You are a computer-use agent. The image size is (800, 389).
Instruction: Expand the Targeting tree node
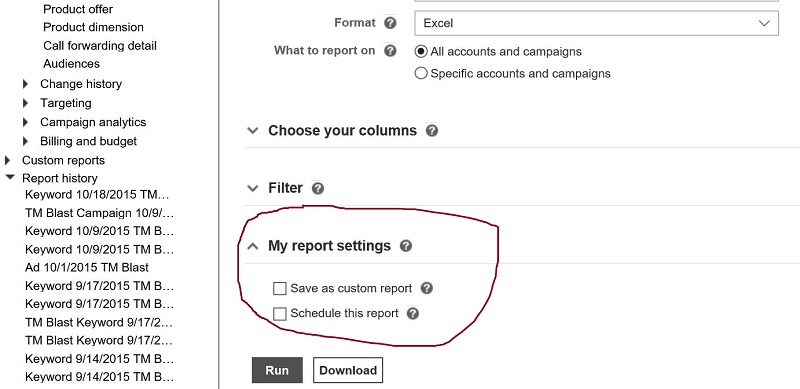tap(26, 103)
